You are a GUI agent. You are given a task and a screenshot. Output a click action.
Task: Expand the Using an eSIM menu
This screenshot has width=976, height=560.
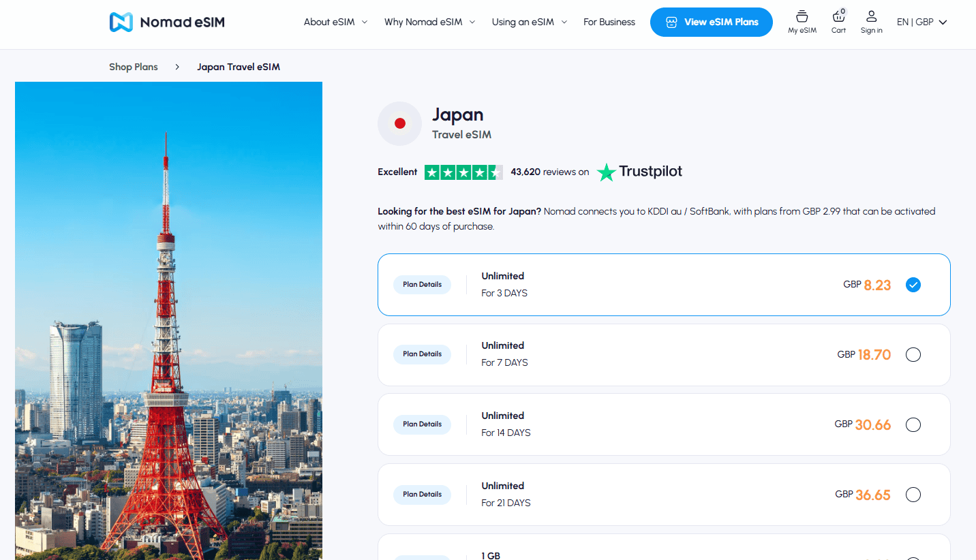coord(530,22)
